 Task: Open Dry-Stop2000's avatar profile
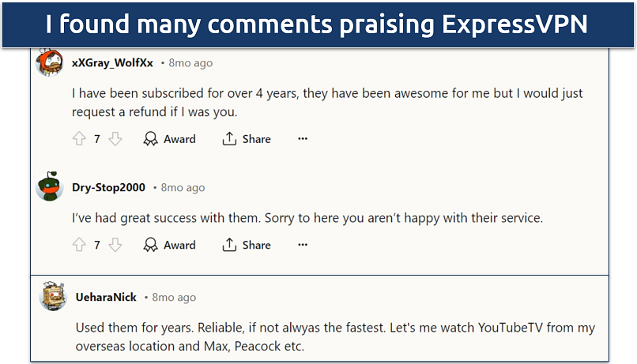click(50, 187)
